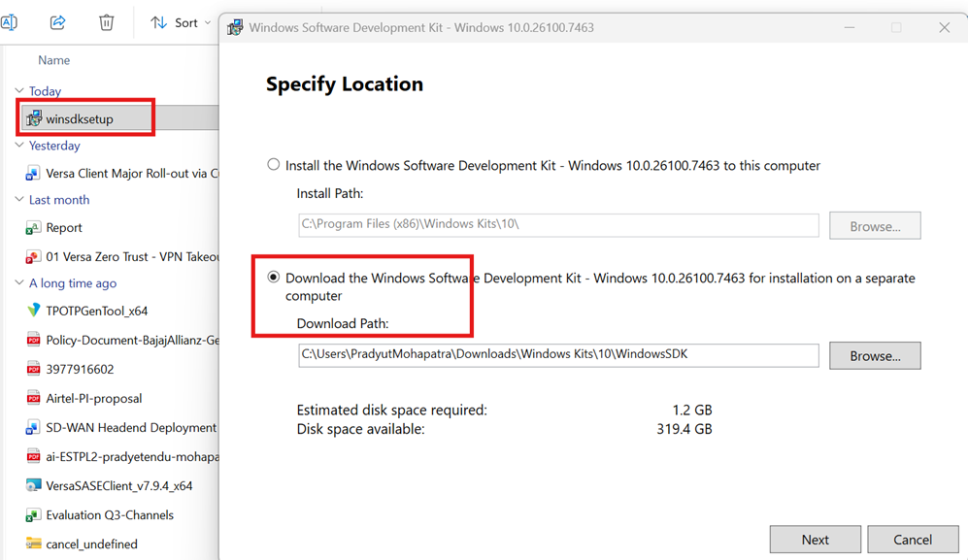This screenshot has height=560, width=968.
Task: Select Download SDK for separate computer option
Action: tap(274, 278)
